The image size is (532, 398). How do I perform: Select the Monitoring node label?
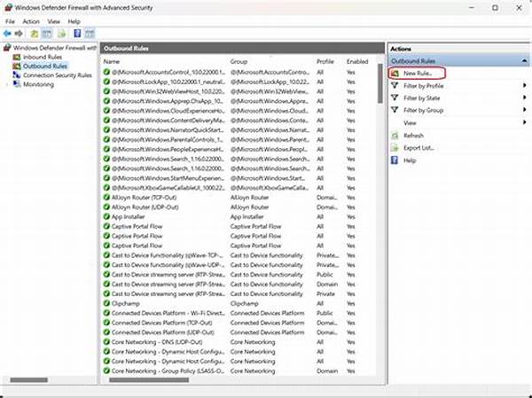[38, 84]
